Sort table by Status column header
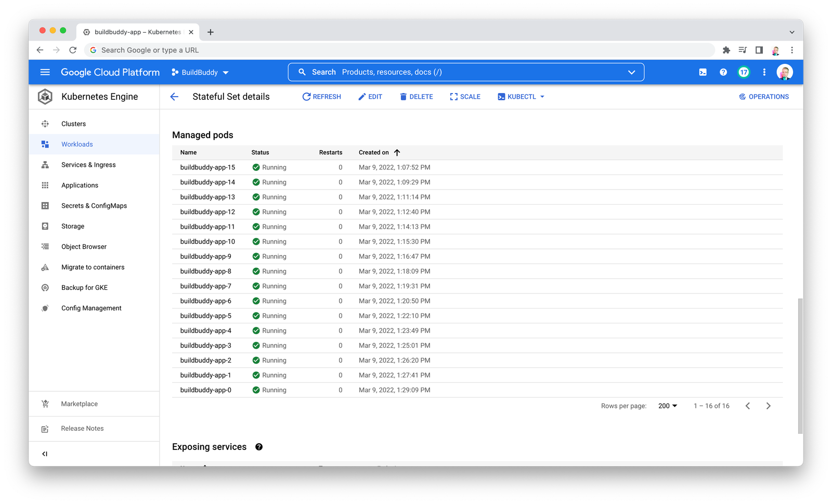 tap(260, 152)
